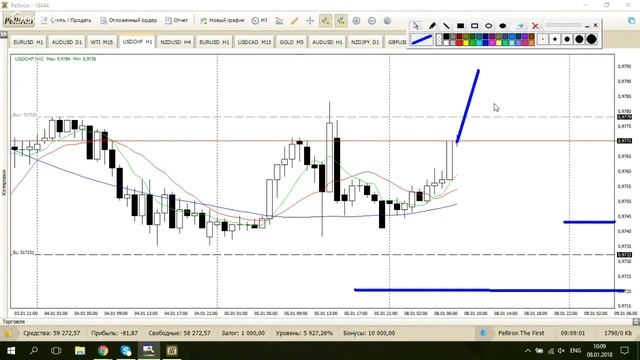Pick the bright red color swatch
This screenshot has height=360, width=640.
pos(459,42)
